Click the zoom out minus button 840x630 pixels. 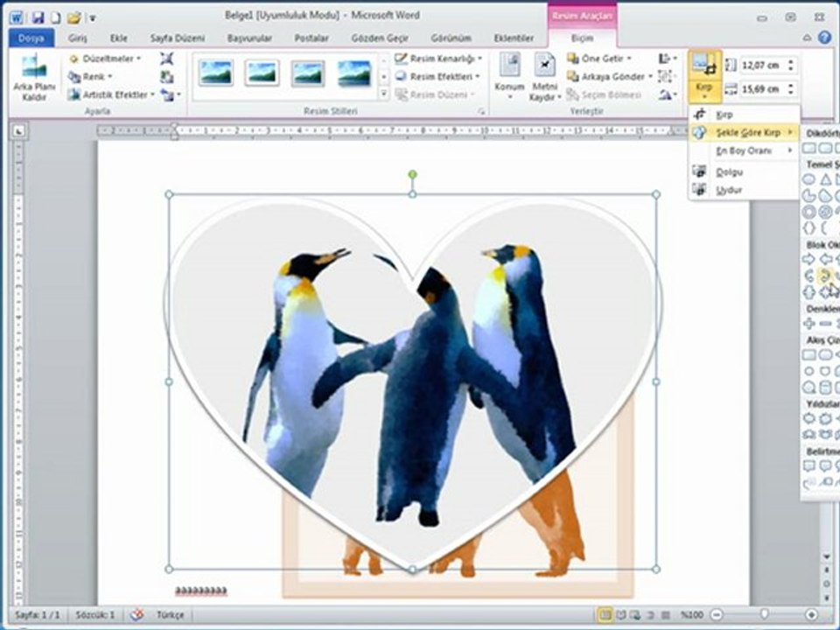(x=717, y=614)
